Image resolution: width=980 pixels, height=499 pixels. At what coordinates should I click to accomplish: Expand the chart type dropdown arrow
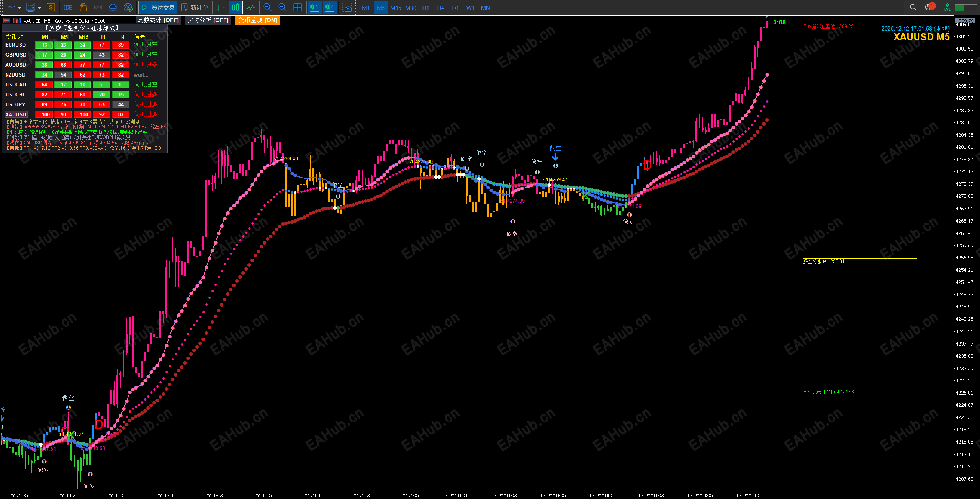pyautogui.click(x=20, y=8)
